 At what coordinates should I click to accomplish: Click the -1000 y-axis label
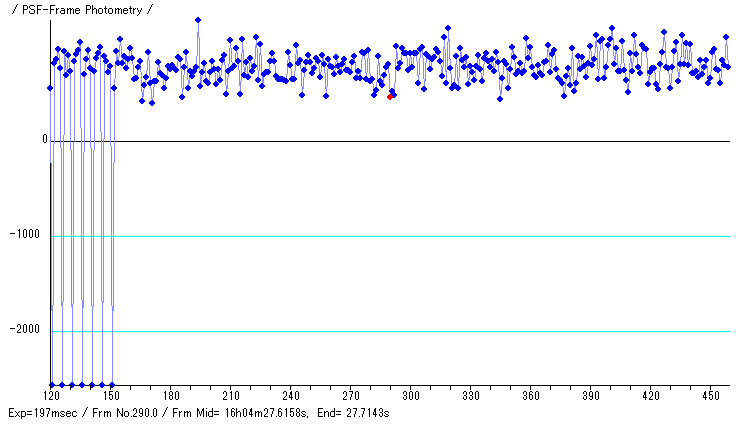pos(32,236)
